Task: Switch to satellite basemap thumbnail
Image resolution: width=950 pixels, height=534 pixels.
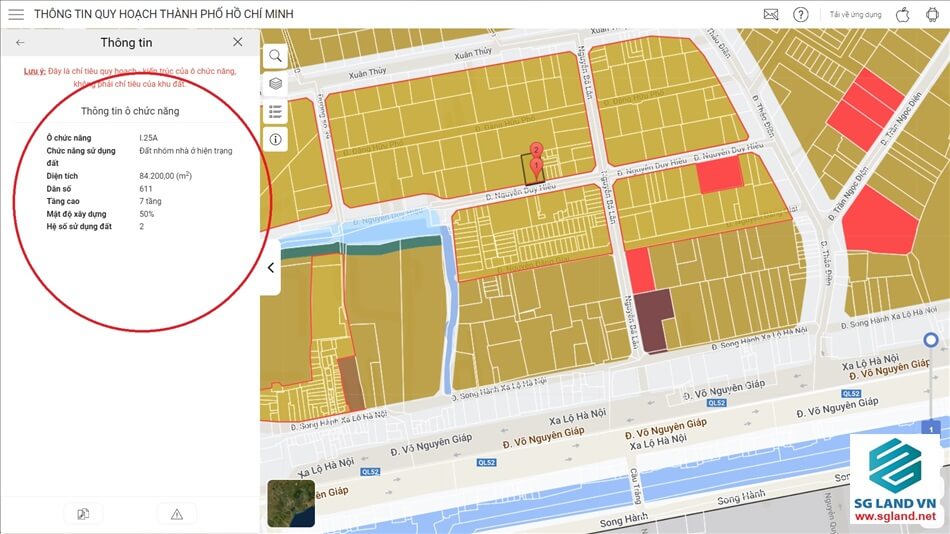Action: [291, 504]
